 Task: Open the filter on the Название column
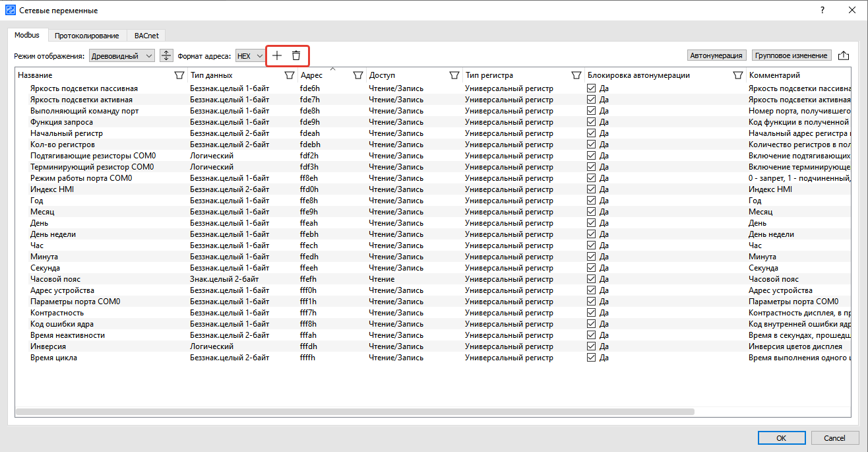(x=179, y=75)
